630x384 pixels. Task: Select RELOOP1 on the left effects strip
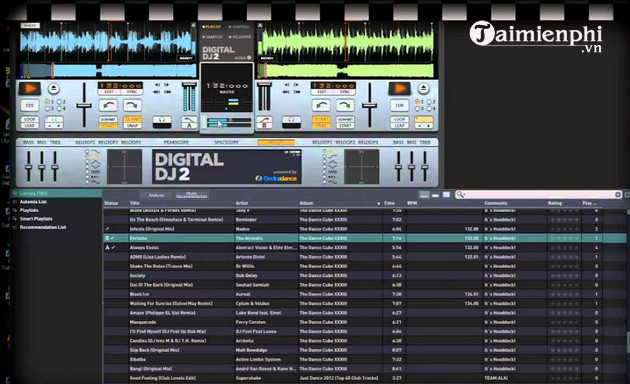pos(85,142)
